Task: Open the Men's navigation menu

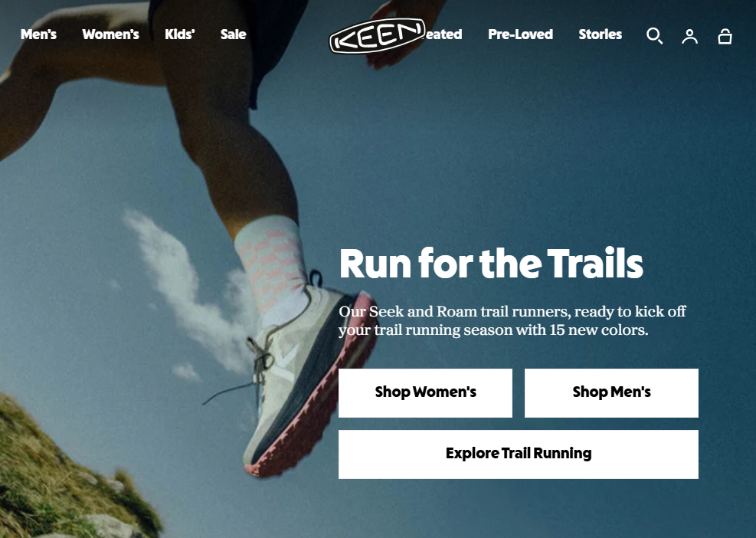Action: (38, 34)
